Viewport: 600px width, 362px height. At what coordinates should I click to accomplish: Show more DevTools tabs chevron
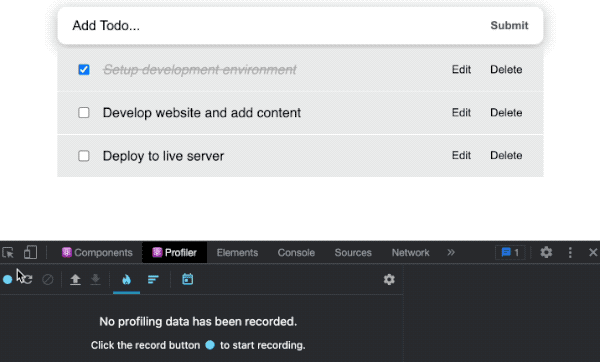click(451, 253)
